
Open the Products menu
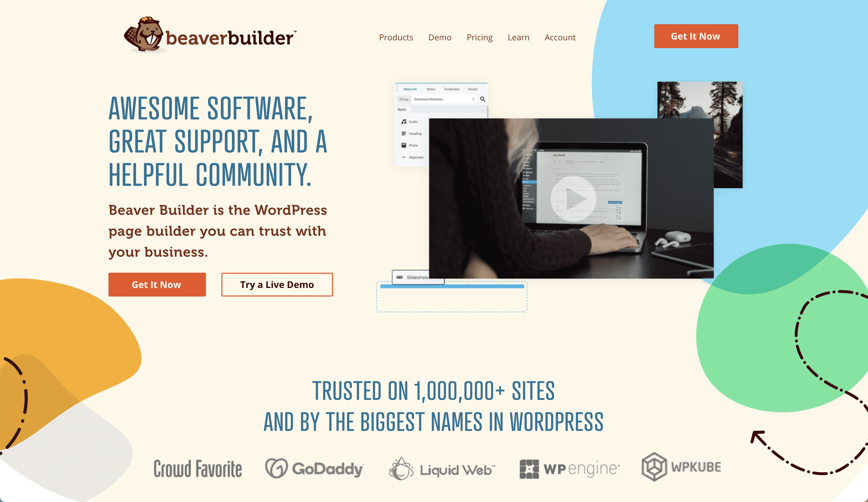[x=396, y=37]
